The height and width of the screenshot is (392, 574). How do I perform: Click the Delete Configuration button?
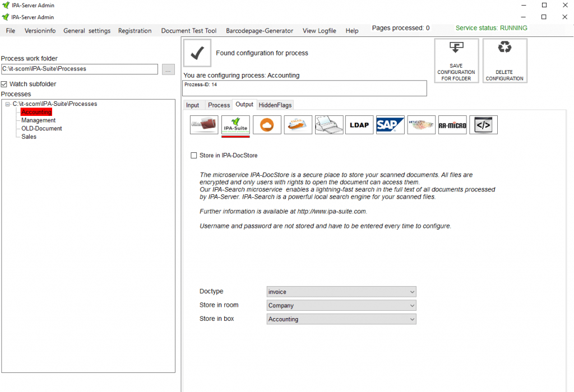click(x=504, y=60)
